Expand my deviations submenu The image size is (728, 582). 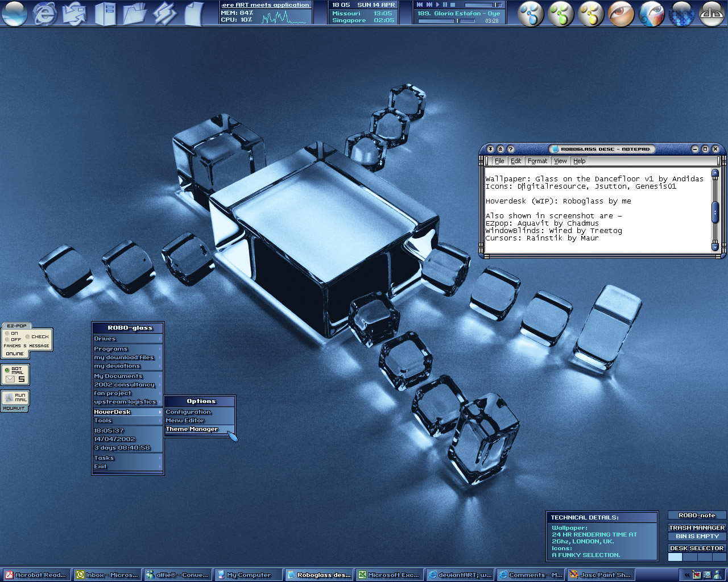[x=127, y=366]
